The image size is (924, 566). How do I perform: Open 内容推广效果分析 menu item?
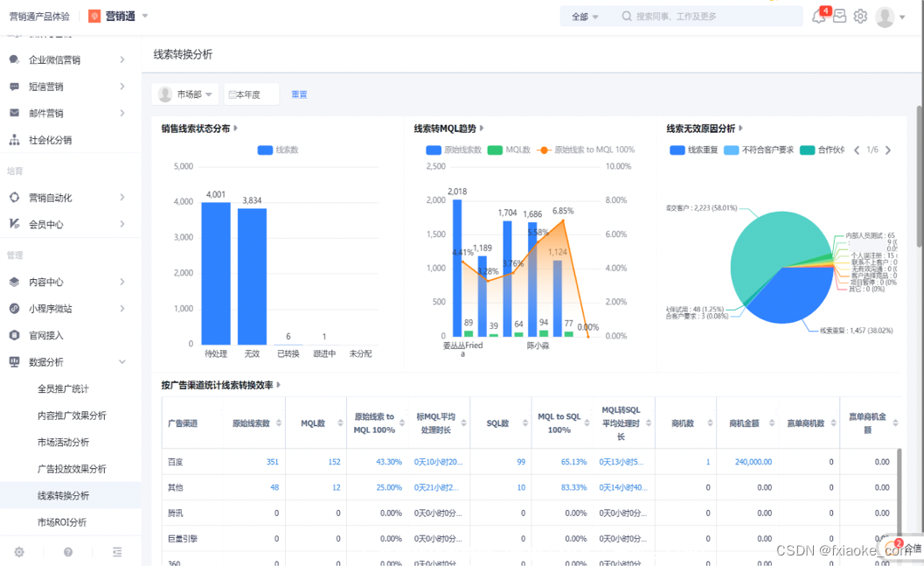click(x=72, y=416)
